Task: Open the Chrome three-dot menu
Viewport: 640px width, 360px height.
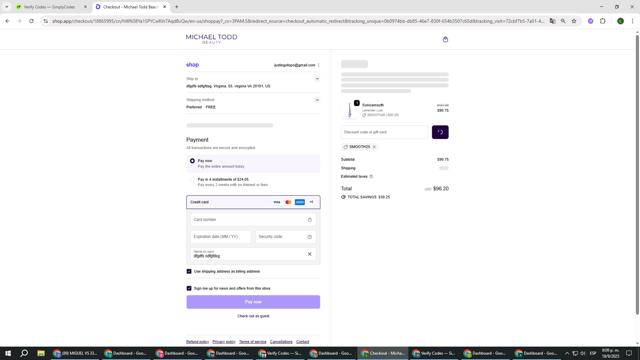Action: (632, 21)
